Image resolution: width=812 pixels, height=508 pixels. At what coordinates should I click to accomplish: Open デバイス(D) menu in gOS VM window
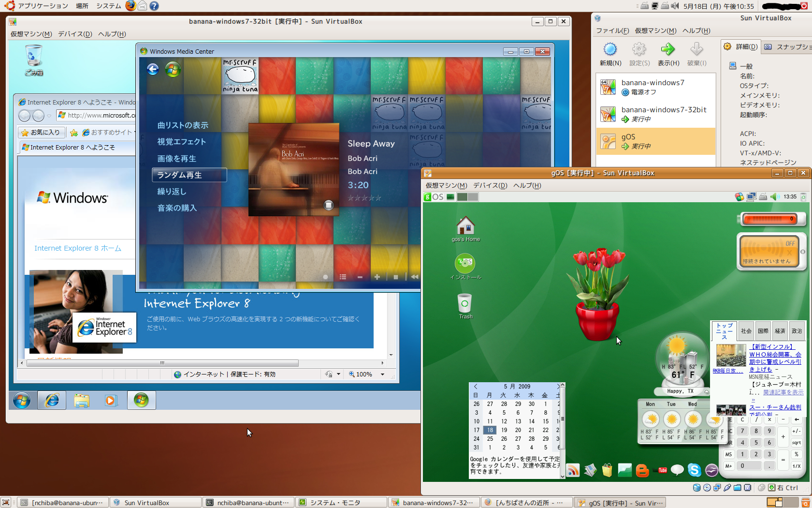(490, 185)
